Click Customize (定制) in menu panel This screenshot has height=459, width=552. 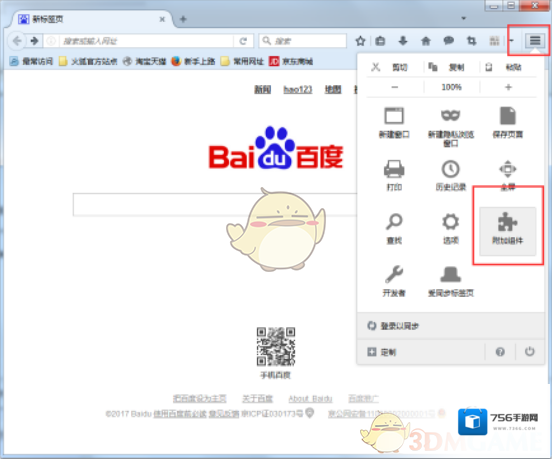point(421,352)
